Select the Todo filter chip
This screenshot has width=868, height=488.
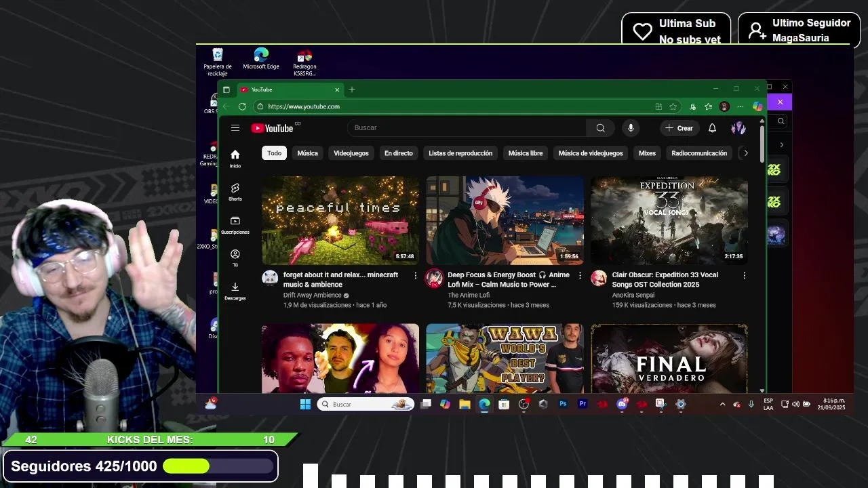(274, 153)
